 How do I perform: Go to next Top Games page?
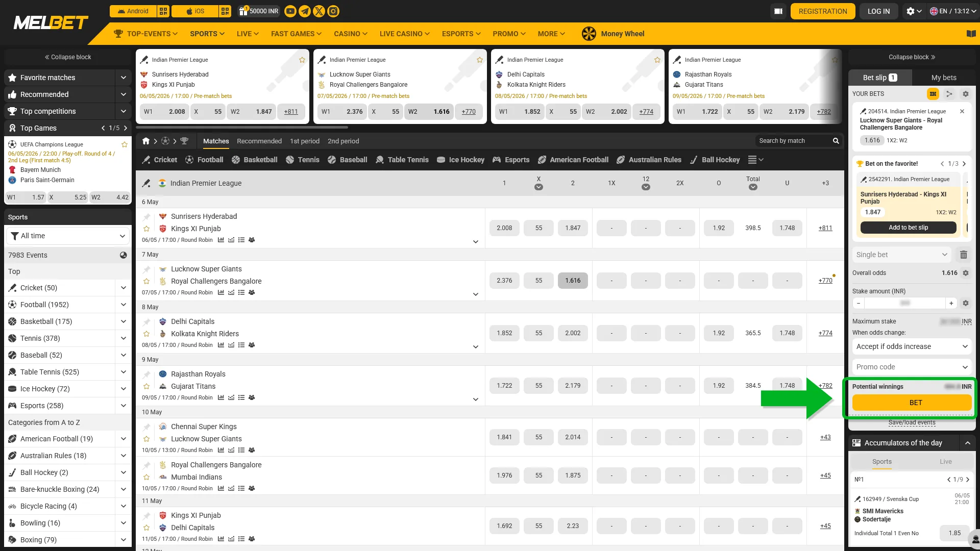126,128
